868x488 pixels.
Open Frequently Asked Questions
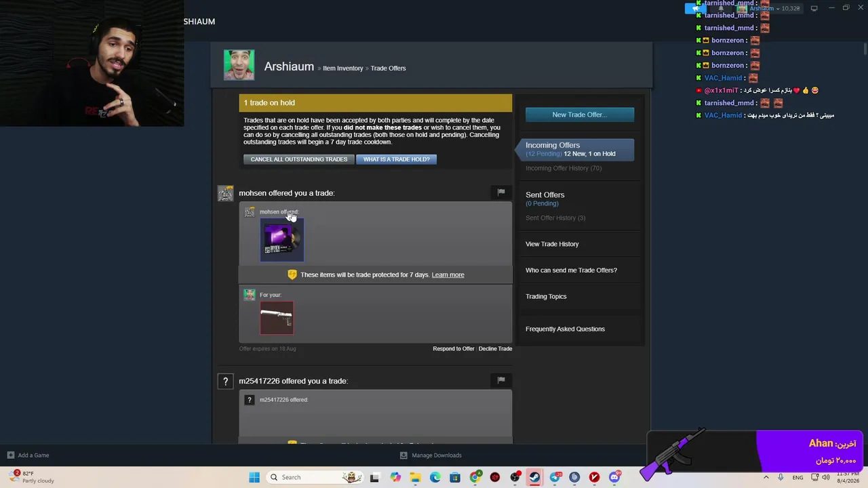tap(565, 329)
